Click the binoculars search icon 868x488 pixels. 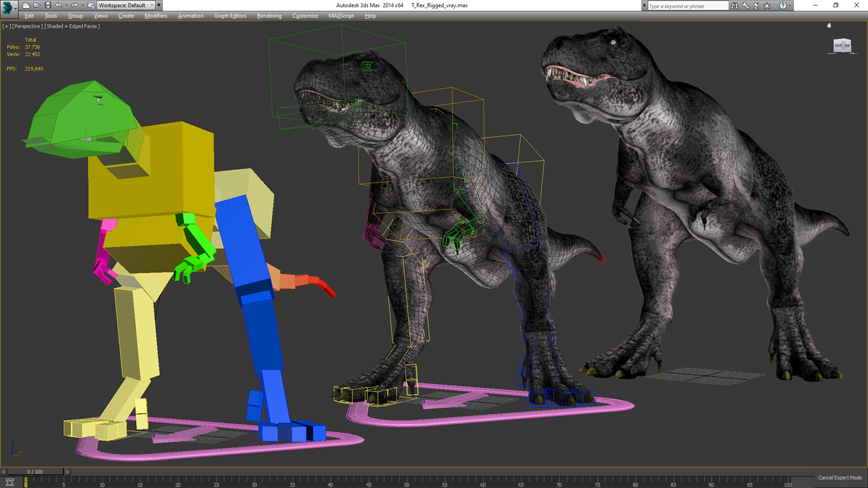pos(735,5)
